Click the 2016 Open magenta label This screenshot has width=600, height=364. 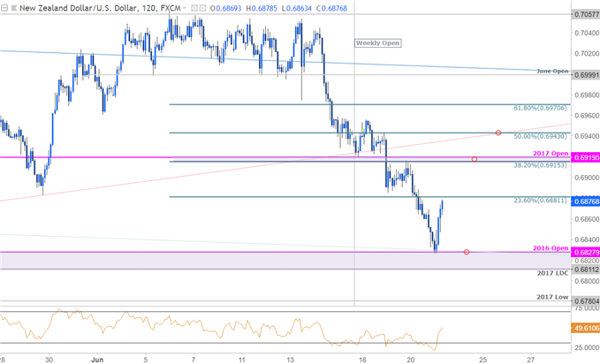[x=551, y=248]
